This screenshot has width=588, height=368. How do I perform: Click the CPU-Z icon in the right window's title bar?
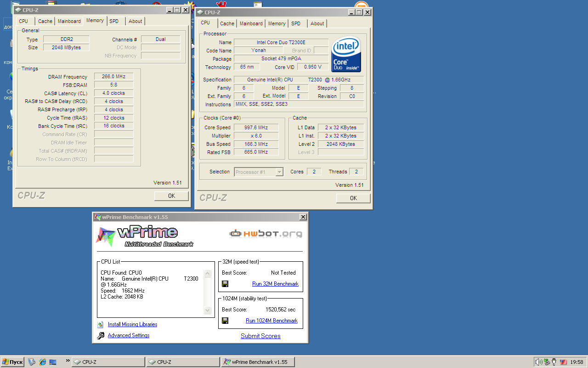200,12
